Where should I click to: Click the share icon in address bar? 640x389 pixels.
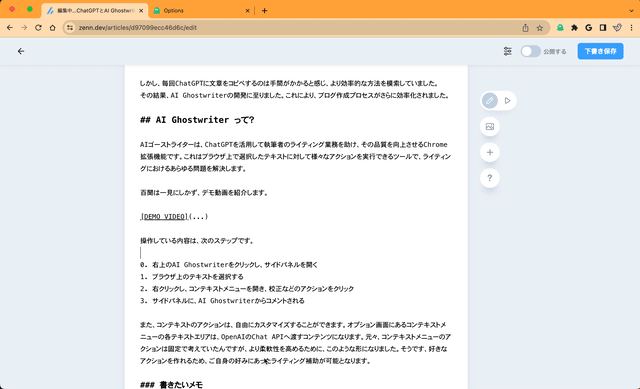[x=525, y=28]
